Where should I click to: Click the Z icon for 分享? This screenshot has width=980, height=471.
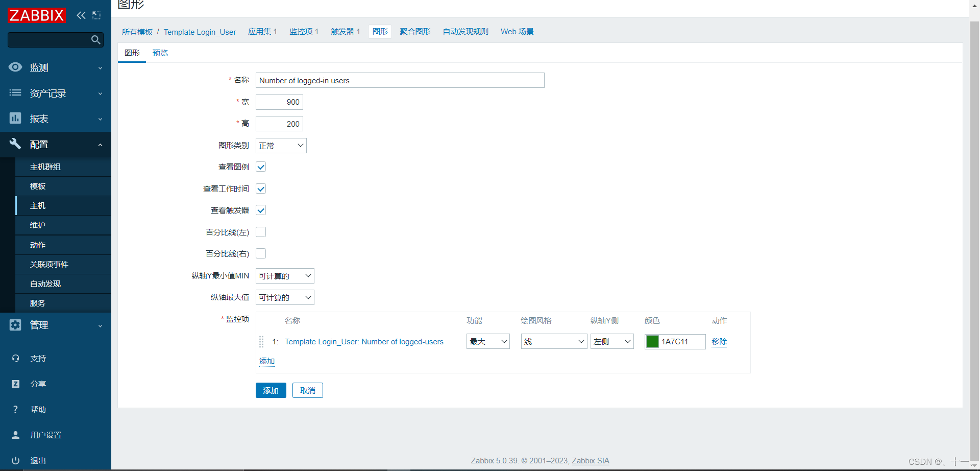pos(15,384)
